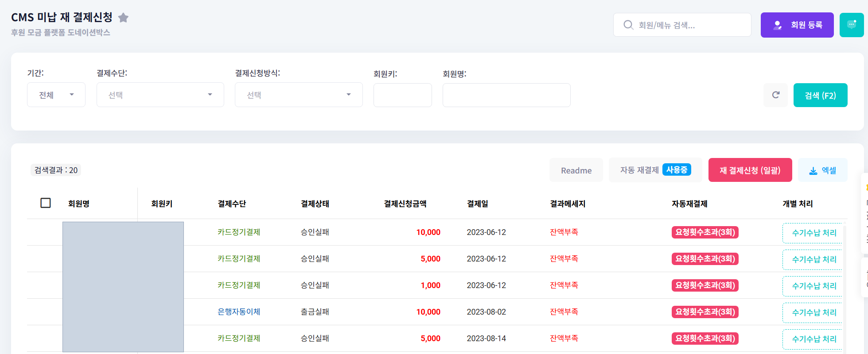This screenshot has height=354, width=868.
Task: Click the 검색 (F2) button
Action: pyautogui.click(x=820, y=95)
